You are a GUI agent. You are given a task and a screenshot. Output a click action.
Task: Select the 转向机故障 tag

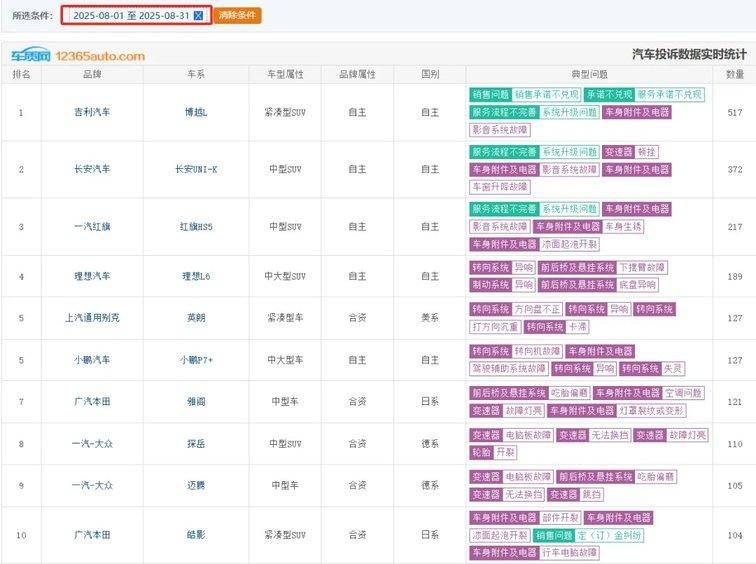point(537,351)
